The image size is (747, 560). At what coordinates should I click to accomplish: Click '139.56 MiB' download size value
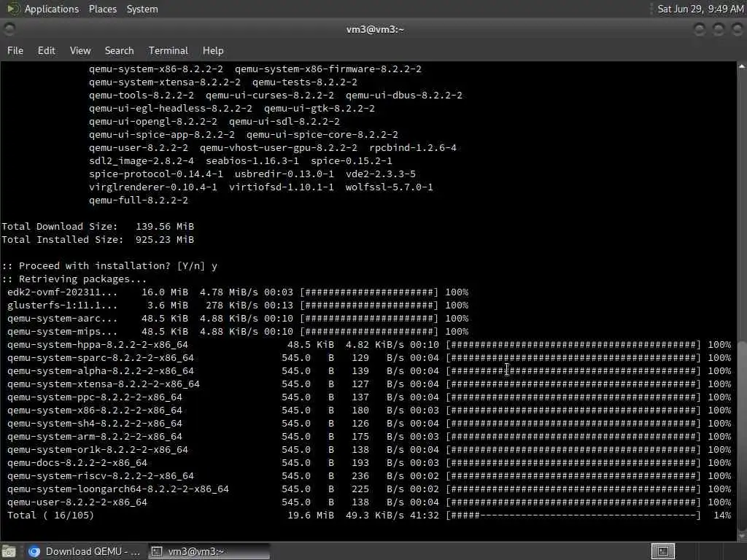165,227
